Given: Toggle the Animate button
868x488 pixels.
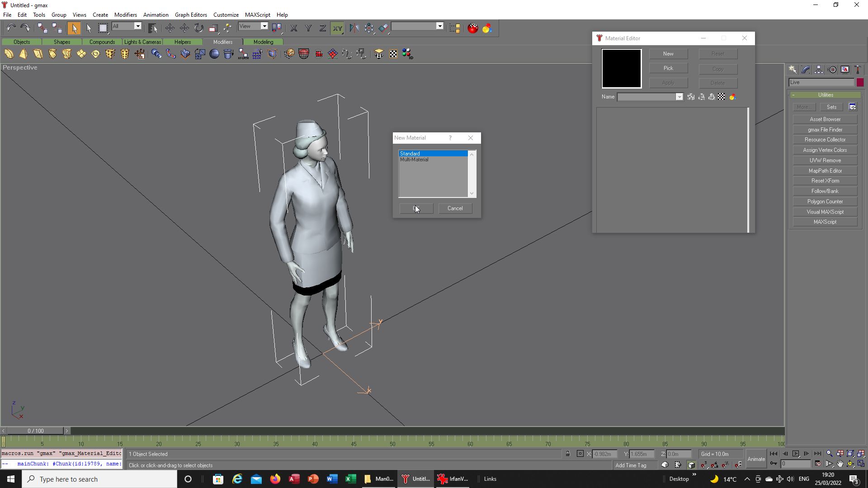Looking at the screenshot, I should pyautogui.click(x=756, y=459).
